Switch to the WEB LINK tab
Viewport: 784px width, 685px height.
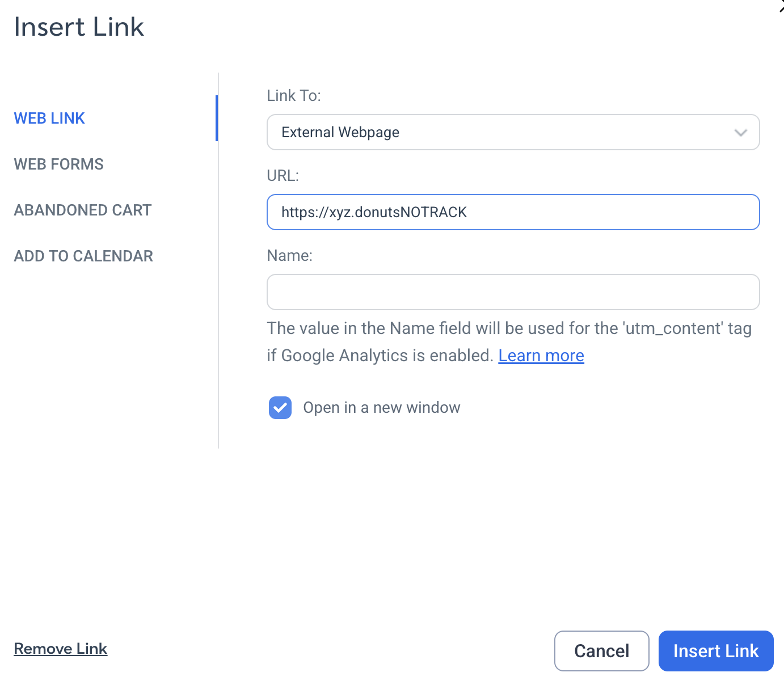(x=49, y=118)
